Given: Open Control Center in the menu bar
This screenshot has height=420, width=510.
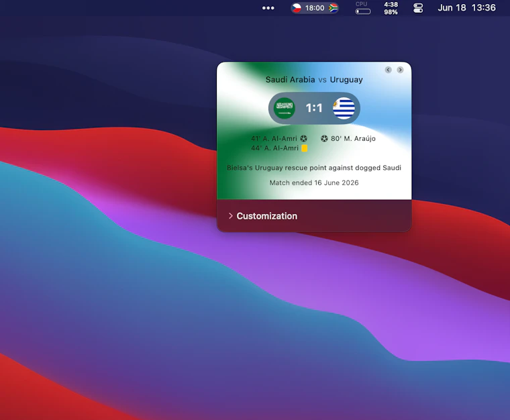Looking at the screenshot, I should (418, 8).
